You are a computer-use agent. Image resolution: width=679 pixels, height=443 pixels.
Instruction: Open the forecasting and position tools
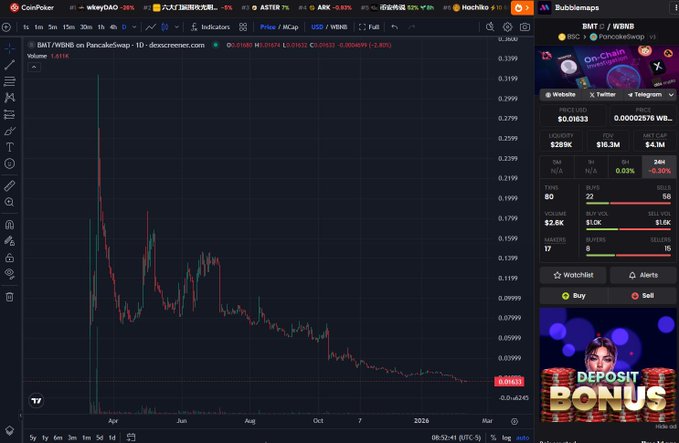(x=10, y=114)
